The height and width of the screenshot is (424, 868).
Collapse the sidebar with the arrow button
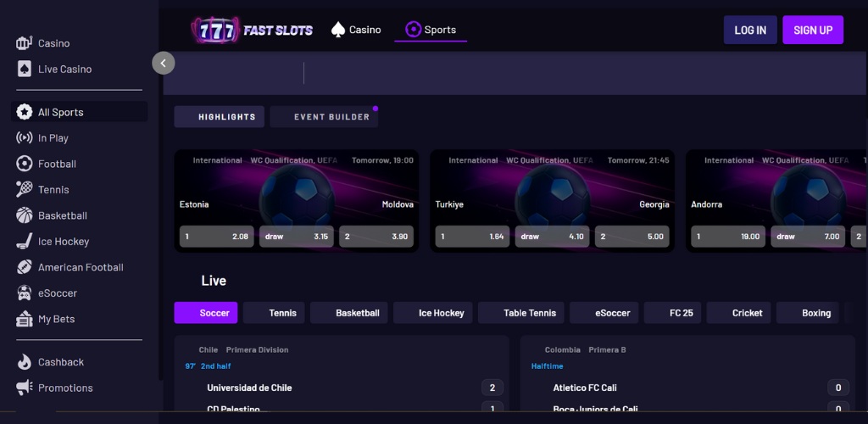pos(164,63)
